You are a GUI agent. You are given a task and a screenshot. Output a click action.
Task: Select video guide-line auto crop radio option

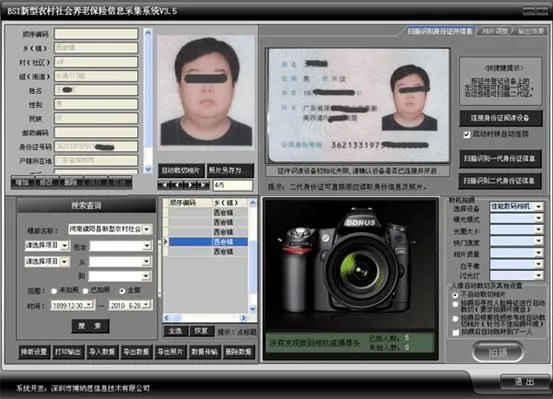coord(455,319)
